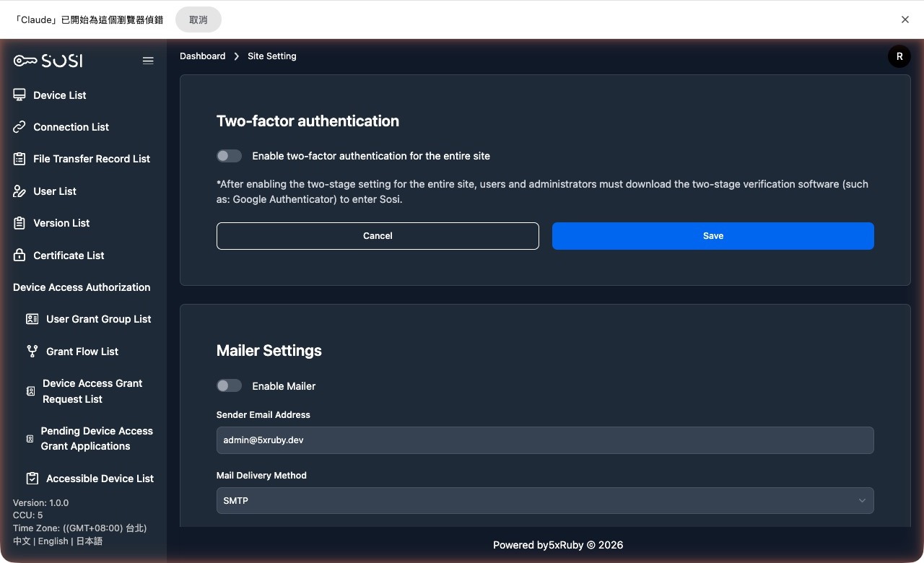Open File Transfer Record List via its clipboard icon

[19, 159]
